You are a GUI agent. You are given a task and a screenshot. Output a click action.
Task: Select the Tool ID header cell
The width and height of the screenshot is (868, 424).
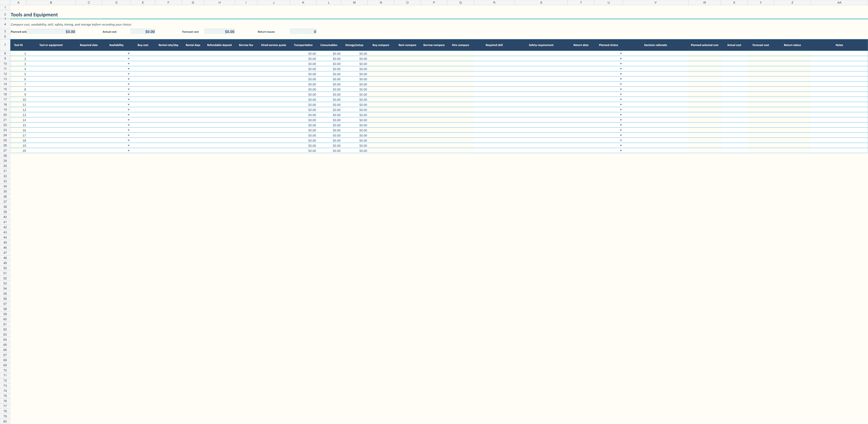19,45
